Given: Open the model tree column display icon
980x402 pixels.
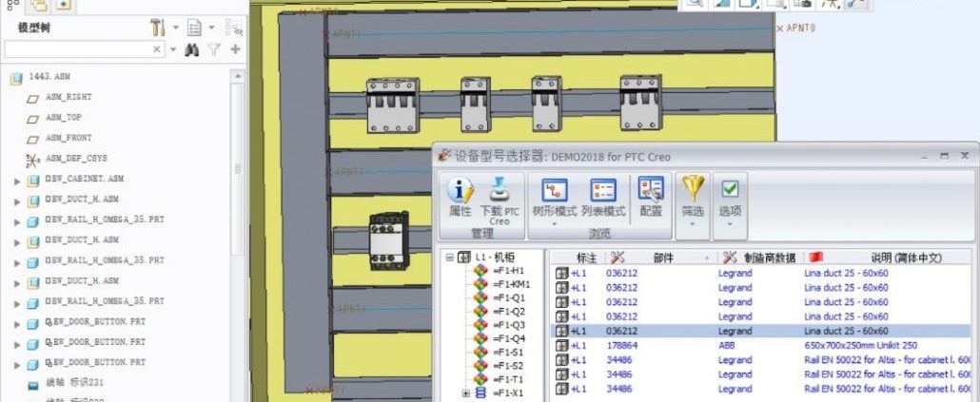Looking at the screenshot, I should coord(194,28).
